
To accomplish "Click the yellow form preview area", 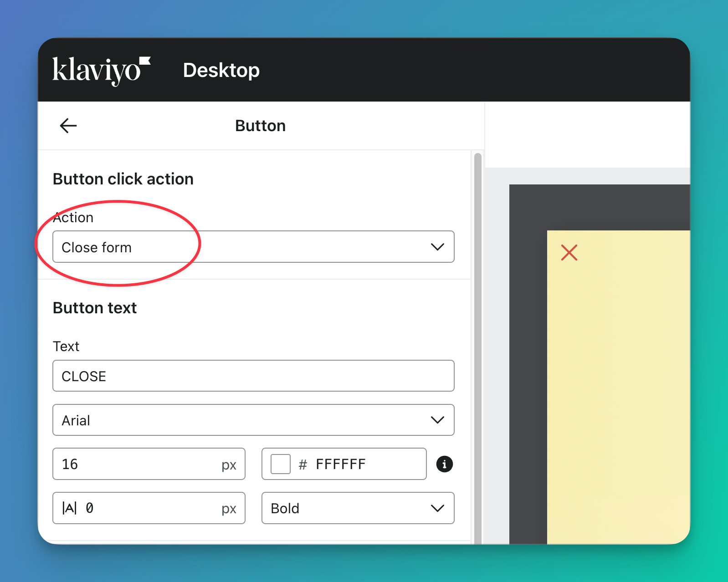I will [x=618, y=387].
